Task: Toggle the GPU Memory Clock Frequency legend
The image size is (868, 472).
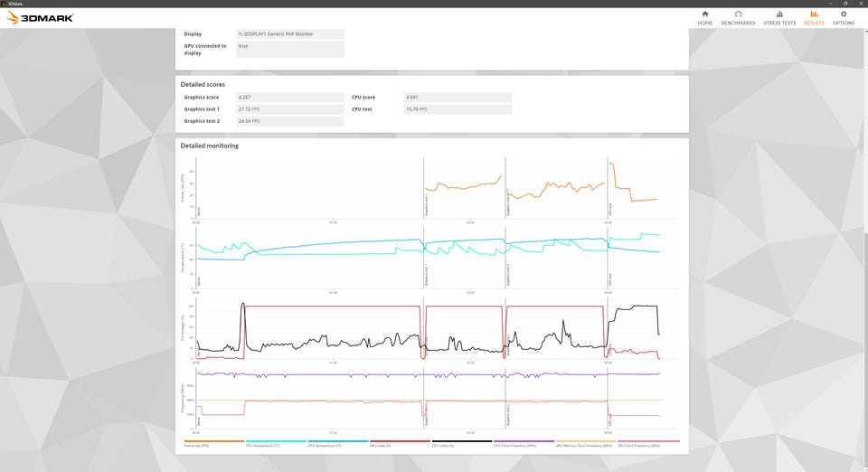Action: [x=586, y=443]
